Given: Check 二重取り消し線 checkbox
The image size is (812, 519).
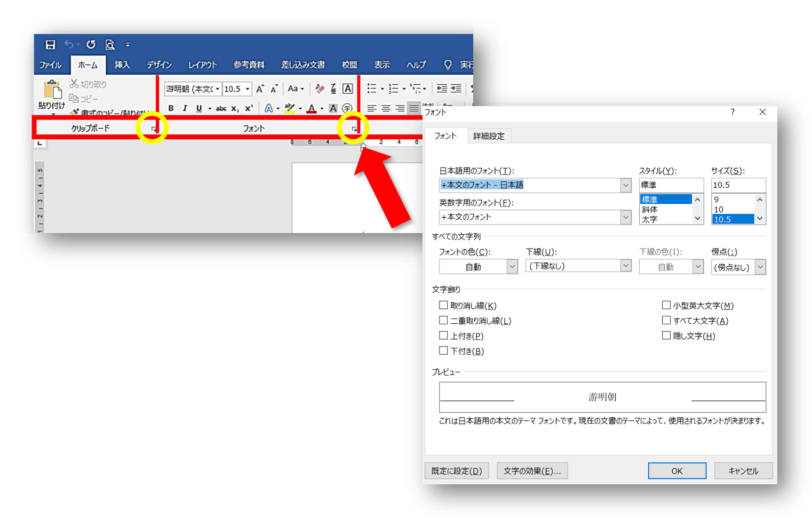Looking at the screenshot, I should [443, 320].
